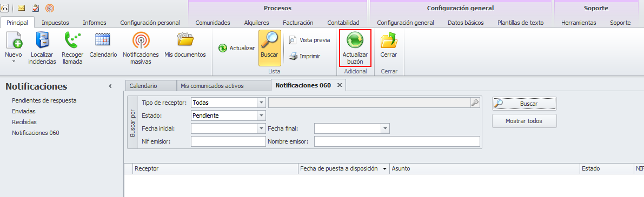Open Mis documentos folder
Viewport: 644px width, 197px height.
pos(185,45)
